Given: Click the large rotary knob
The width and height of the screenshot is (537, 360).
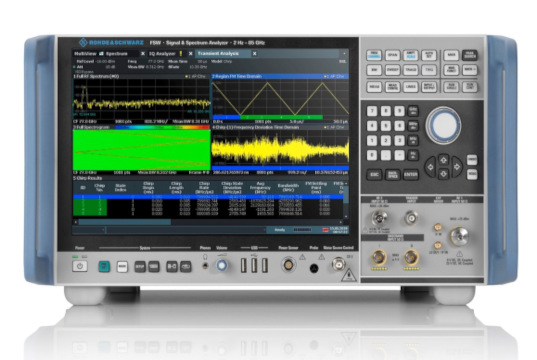Looking at the screenshot, I should pos(444,125).
